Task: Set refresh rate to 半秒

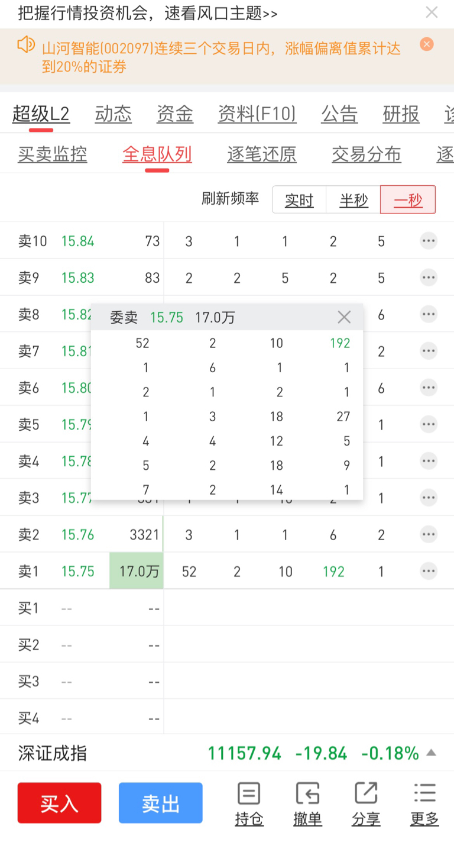Action: point(354,200)
